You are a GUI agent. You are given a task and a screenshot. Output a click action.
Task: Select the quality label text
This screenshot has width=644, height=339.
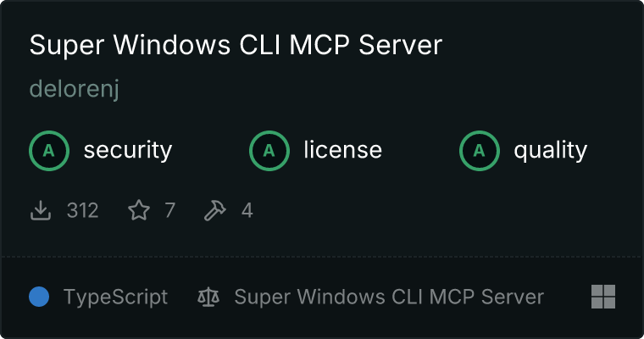[x=550, y=151]
